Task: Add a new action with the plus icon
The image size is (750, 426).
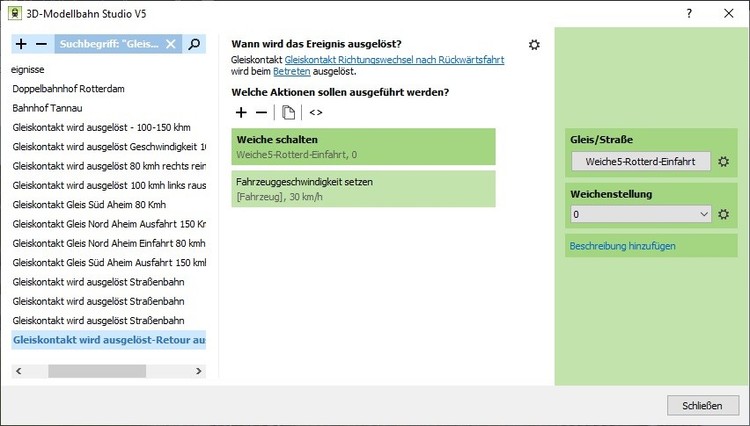Action: [x=241, y=112]
